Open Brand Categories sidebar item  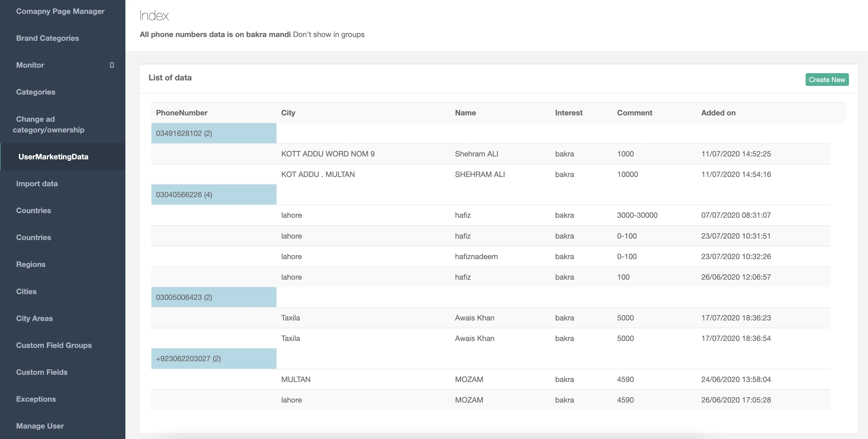click(47, 38)
